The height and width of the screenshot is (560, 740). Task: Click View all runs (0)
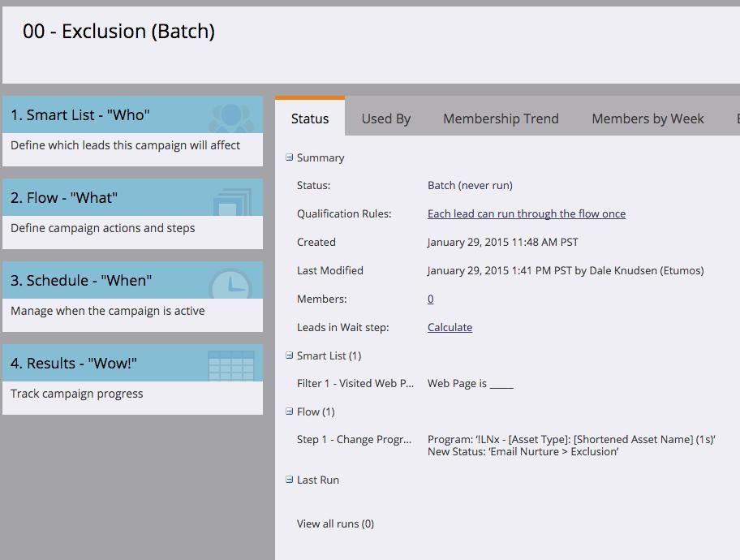coord(335,524)
